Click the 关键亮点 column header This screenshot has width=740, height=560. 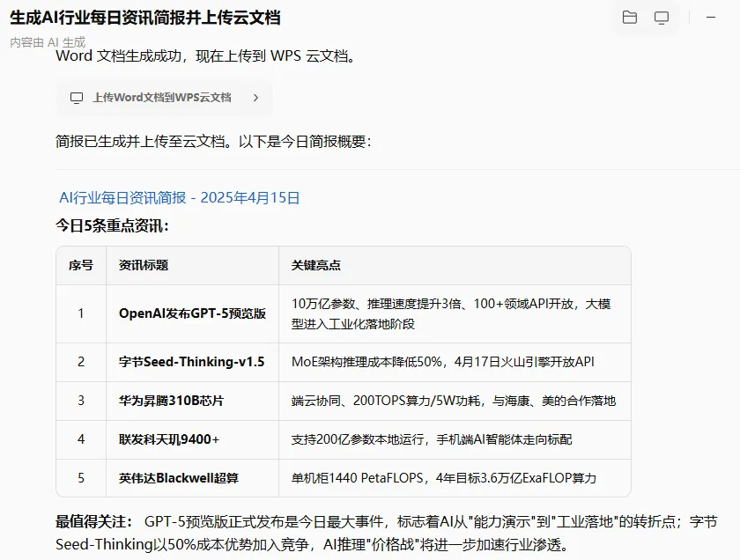(455, 265)
